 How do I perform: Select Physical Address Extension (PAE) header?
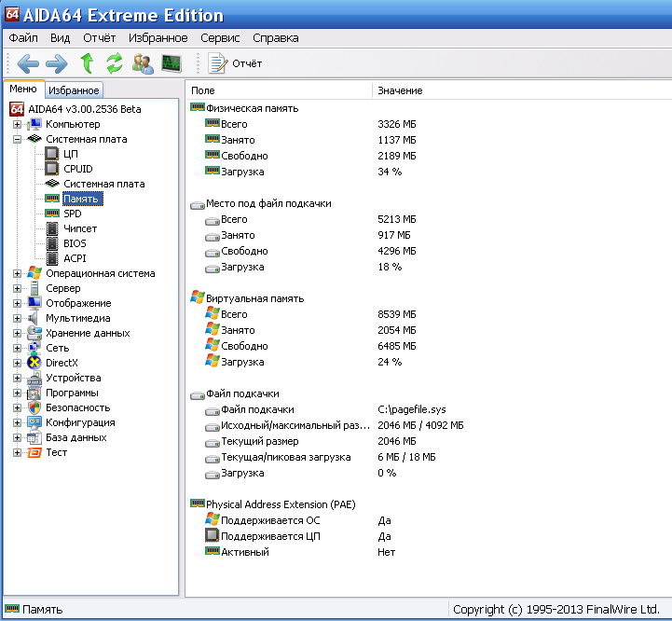(x=281, y=504)
